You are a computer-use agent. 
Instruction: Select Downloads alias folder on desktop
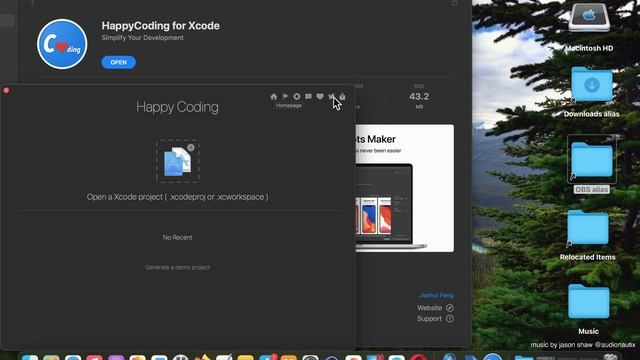tap(591, 92)
